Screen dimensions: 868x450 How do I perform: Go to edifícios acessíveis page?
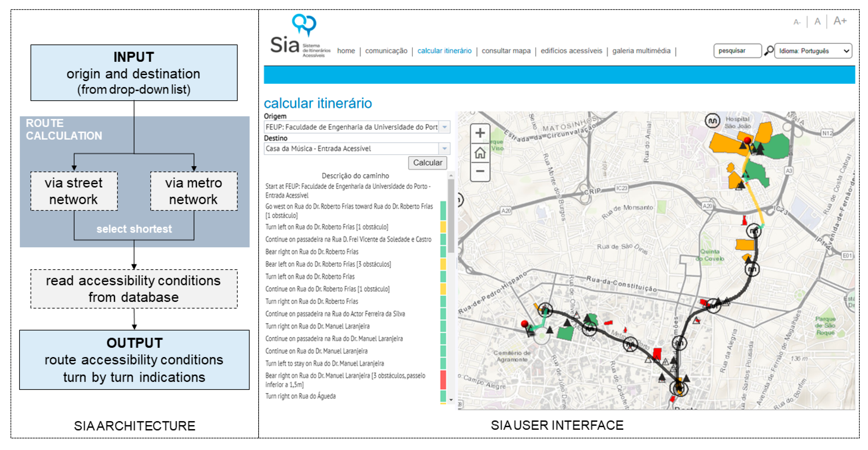[571, 51]
